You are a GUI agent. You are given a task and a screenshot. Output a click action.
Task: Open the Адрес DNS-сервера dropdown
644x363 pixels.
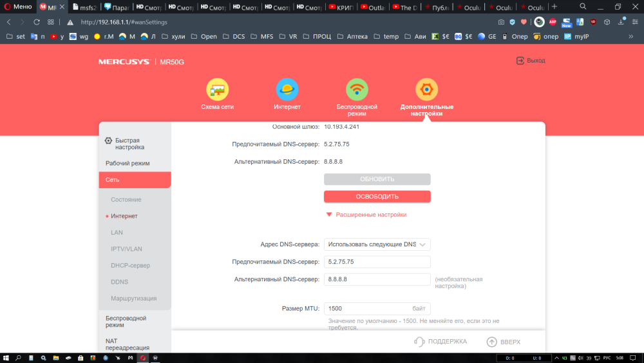coord(377,244)
